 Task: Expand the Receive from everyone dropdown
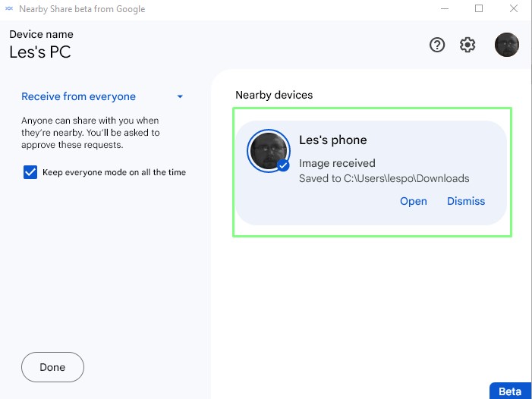tap(102, 96)
